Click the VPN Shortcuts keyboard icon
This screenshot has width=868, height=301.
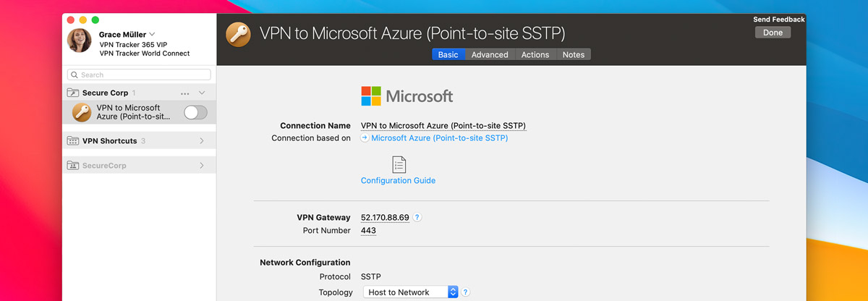point(73,141)
